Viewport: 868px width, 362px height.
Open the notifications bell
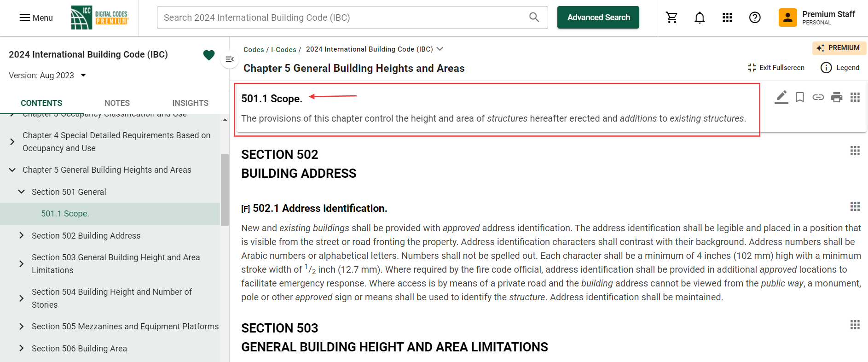pos(699,18)
